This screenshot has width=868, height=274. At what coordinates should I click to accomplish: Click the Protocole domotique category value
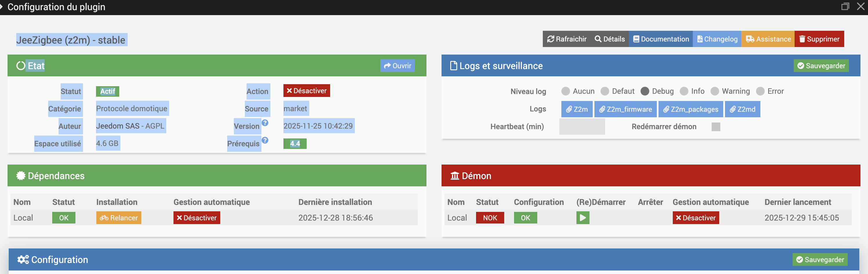(132, 109)
